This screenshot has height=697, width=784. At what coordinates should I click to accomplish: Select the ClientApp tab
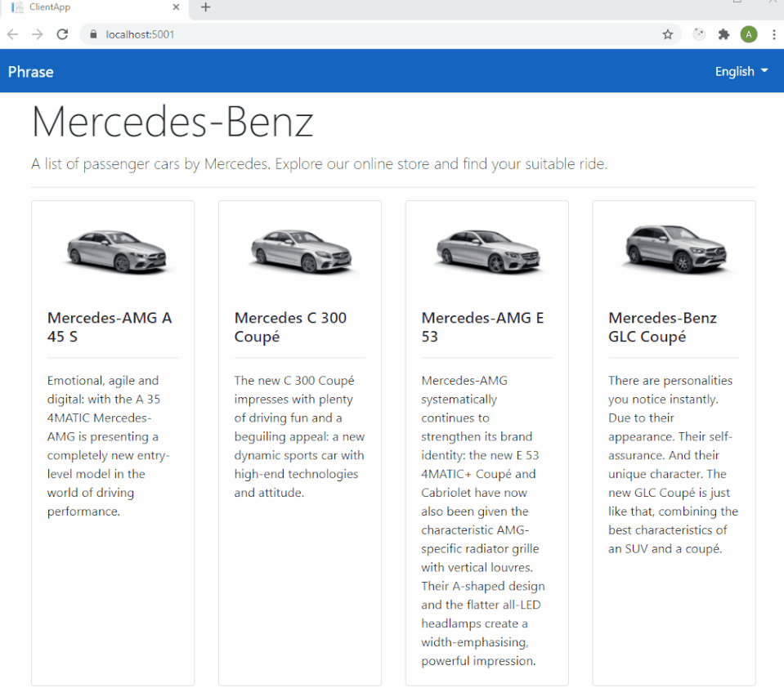pyautogui.click(x=95, y=8)
